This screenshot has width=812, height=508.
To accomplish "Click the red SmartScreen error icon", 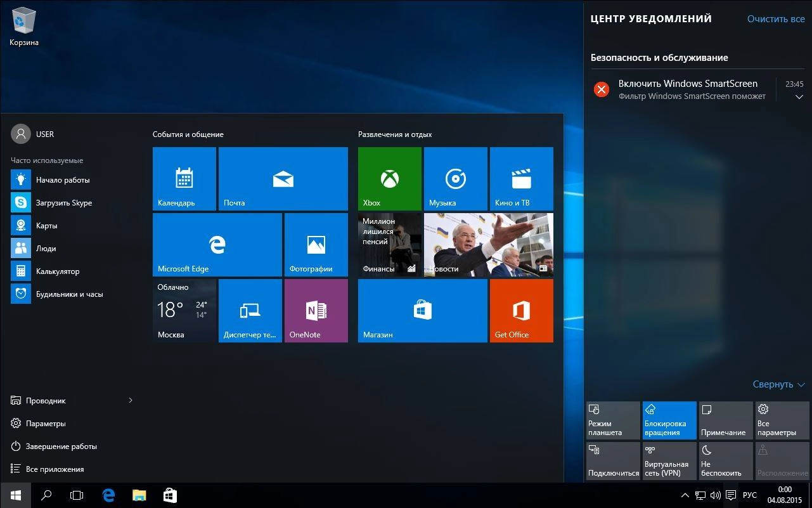I will [x=601, y=89].
